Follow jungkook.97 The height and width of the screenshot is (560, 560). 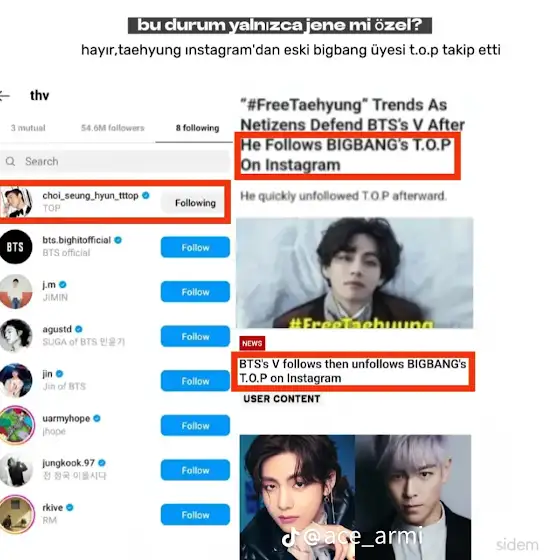point(195,470)
